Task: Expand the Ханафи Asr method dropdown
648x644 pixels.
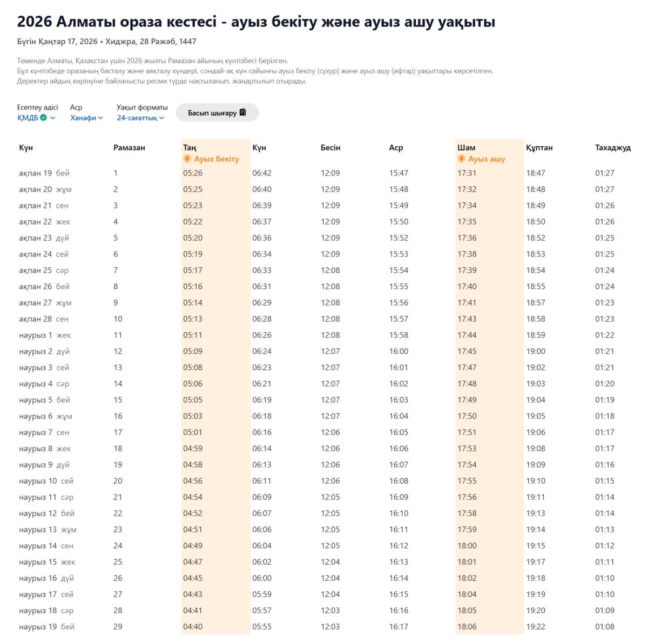Action: click(x=86, y=118)
